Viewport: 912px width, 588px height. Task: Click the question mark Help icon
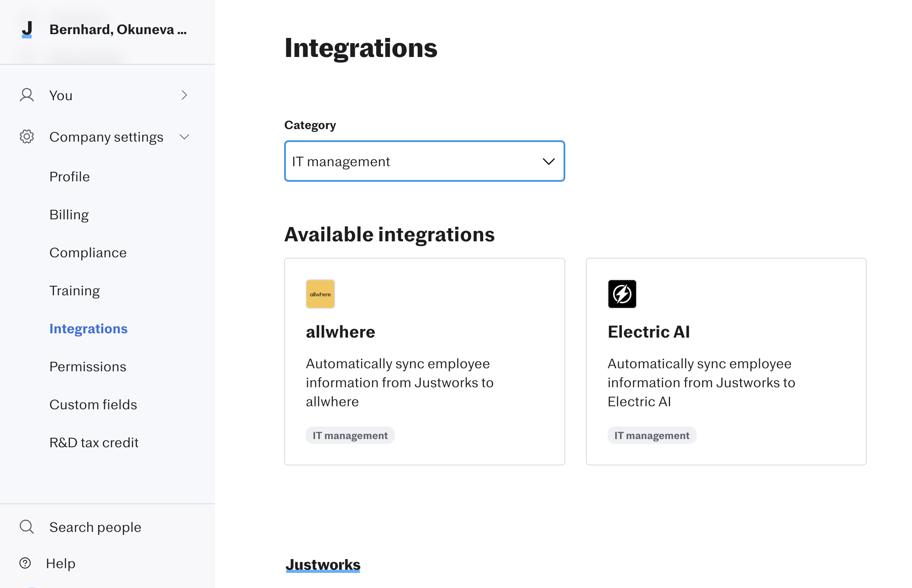(25, 563)
